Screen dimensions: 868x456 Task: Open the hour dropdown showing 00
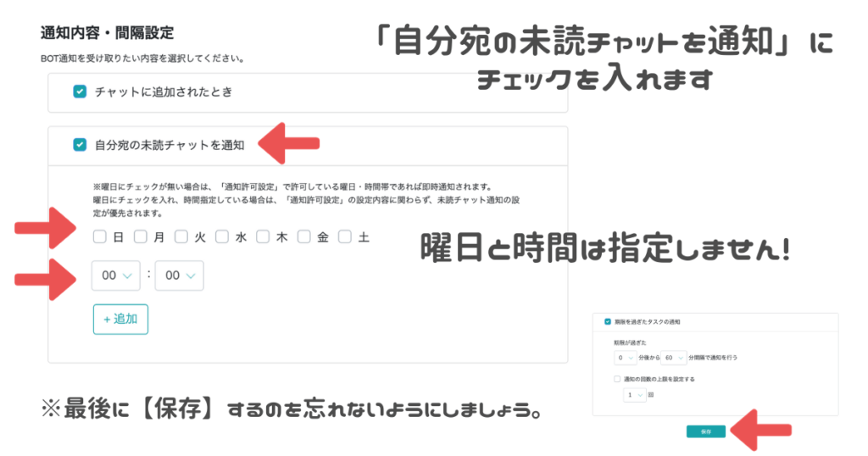[x=116, y=276]
